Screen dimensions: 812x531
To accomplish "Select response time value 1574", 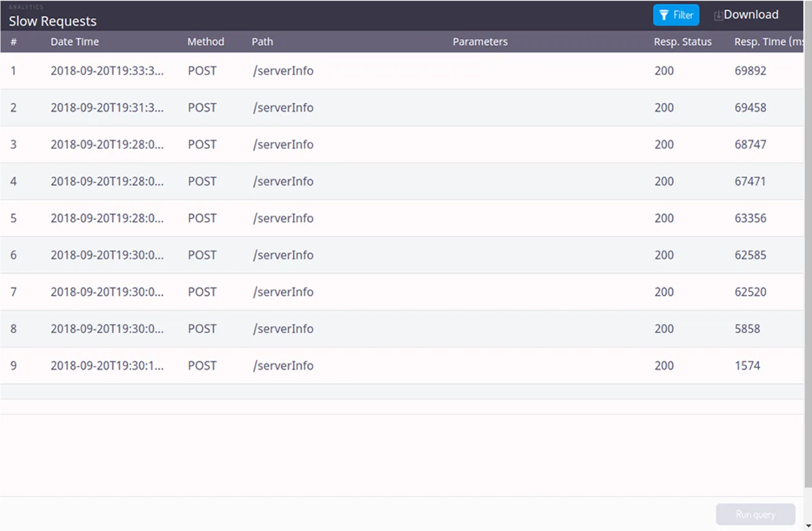I will (x=748, y=366).
